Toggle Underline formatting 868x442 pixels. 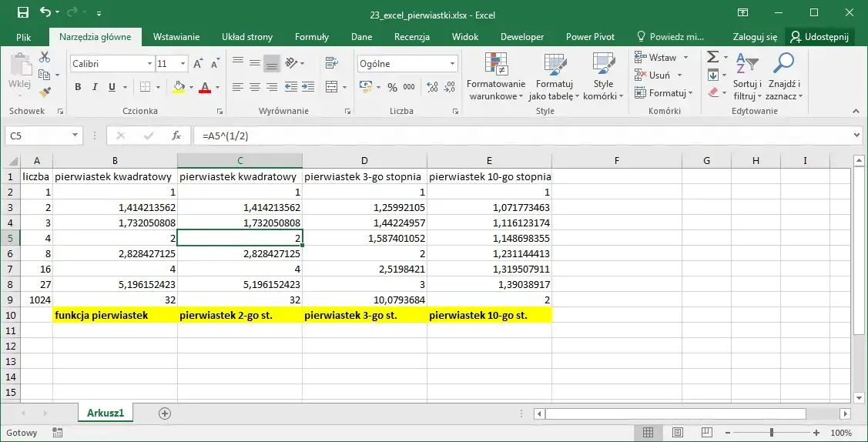click(112, 87)
